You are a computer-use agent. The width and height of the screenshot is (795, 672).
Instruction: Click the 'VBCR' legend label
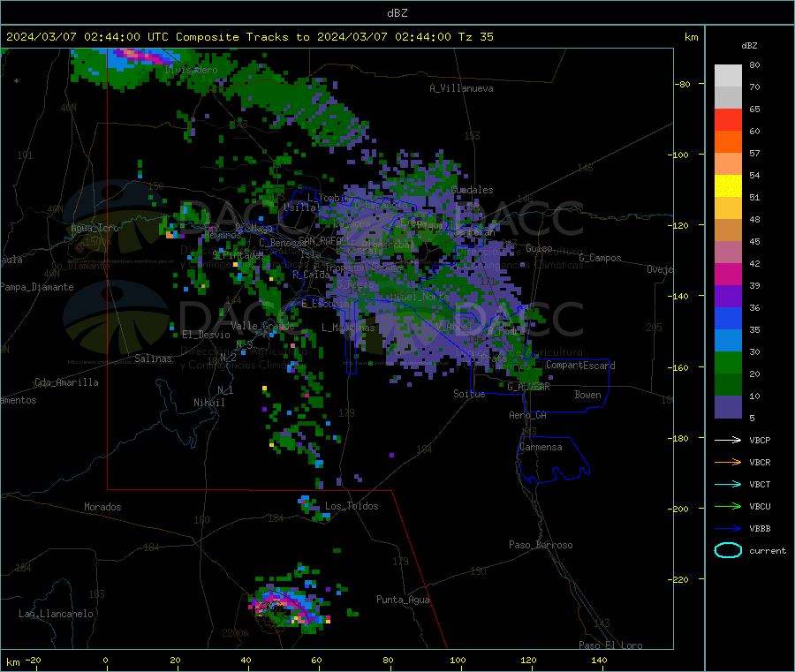(760, 462)
